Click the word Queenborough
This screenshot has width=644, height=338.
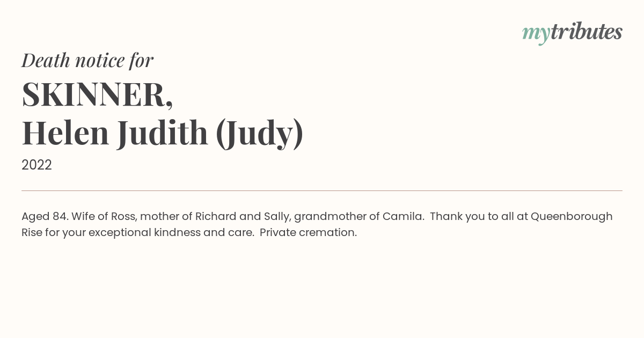click(572, 217)
